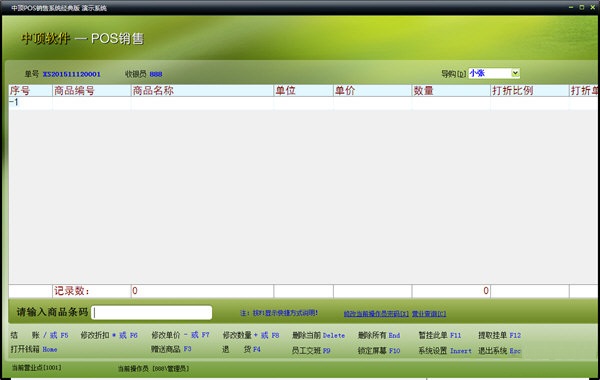
Task: Click 暂挂此单 F11
Action: (x=440, y=335)
